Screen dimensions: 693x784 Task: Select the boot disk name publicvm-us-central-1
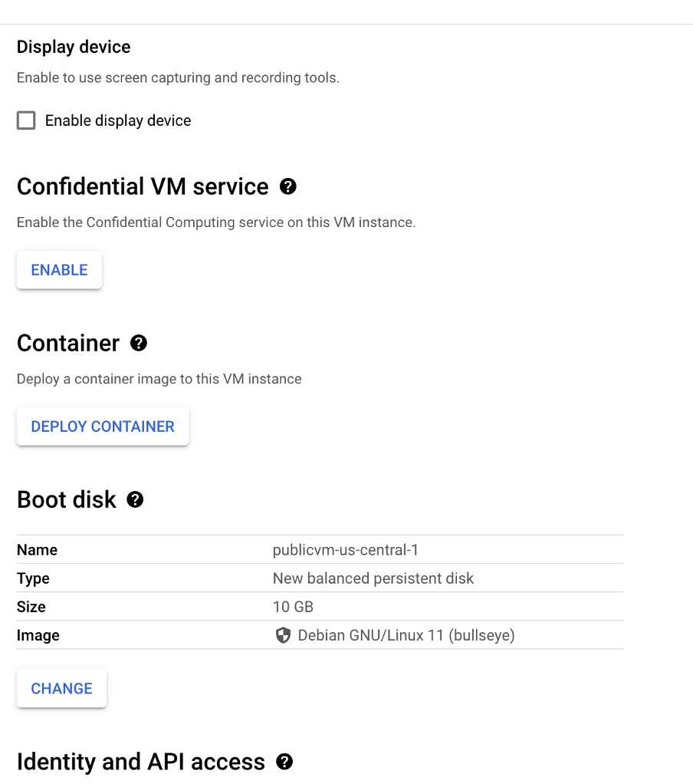pyautogui.click(x=345, y=550)
